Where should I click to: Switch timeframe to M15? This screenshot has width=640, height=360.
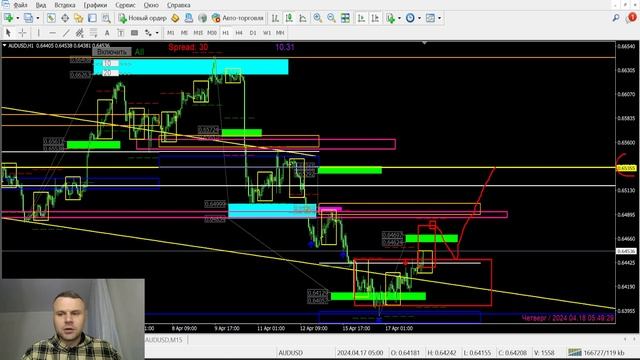coord(198,33)
